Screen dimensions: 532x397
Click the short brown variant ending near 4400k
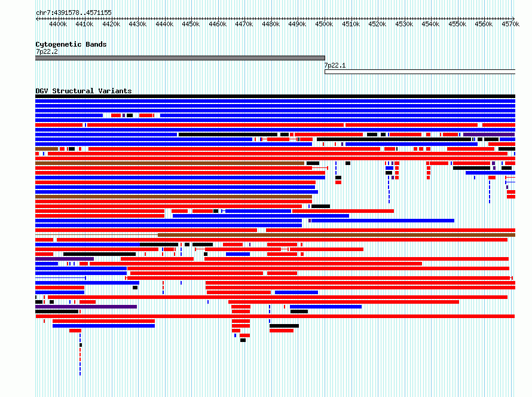point(47,149)
